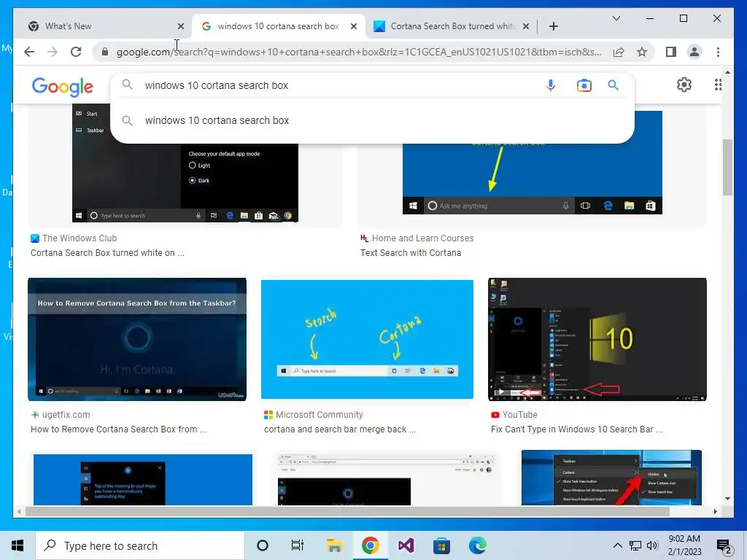Select the windows 10 cortana search tab
This screenshot has width=747, height=560.
click(278, 26)
